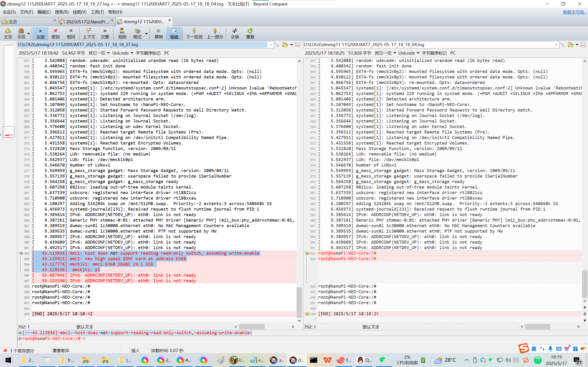Toggle Edit (编辑) mode button
The height and width of the screenshot is (367, 588).
click(x=174, y=33)
